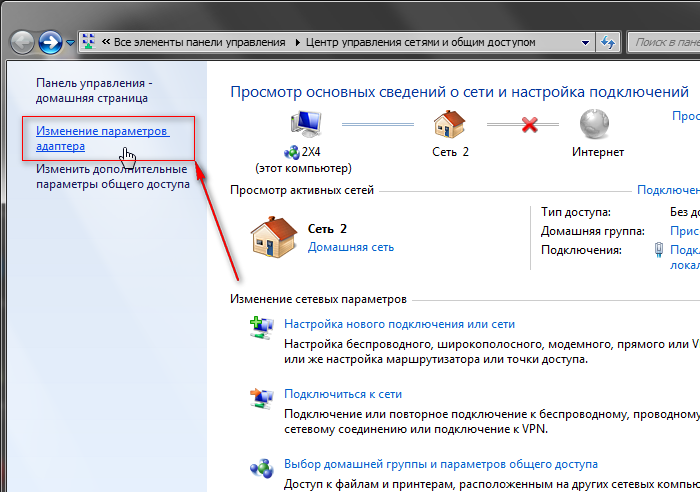Viewport: 700px width, 492px height.
Task: Click the 'Просмотр активных сетей' section heading
Action: pyautogui.click(x=302, y=190)
